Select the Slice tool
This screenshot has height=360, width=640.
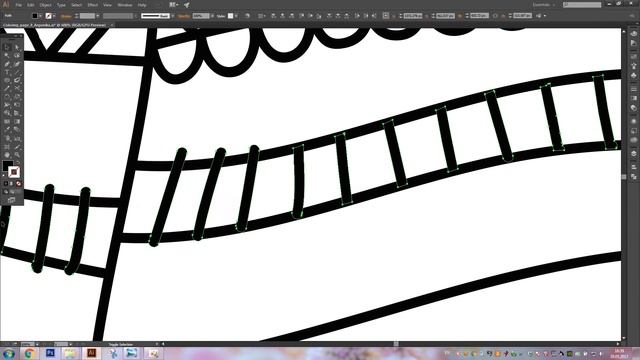tap(18, 146)
